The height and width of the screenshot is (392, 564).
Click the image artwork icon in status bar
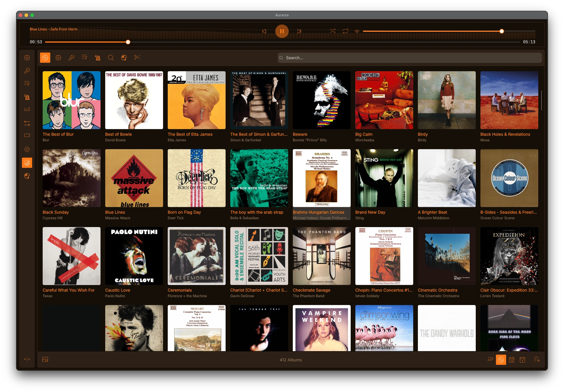45,359
